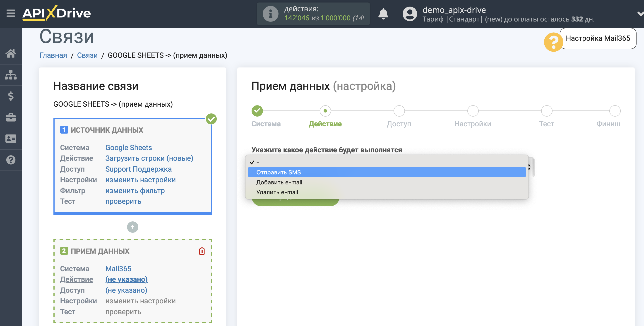Click the orange question mark help icon
The height and width of the screenshot is (326, 644).
553,42
